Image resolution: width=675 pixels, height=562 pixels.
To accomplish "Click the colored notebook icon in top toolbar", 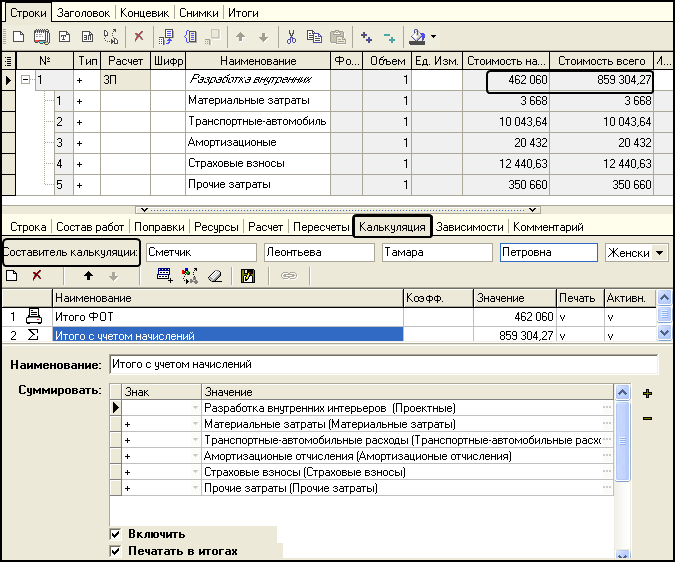I will (41, 37).
